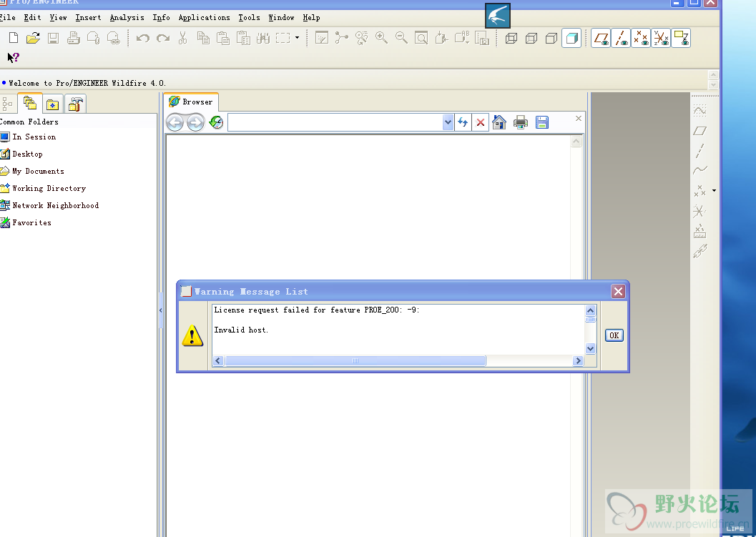Click the browser stop red X

click(x=481, y=122)
